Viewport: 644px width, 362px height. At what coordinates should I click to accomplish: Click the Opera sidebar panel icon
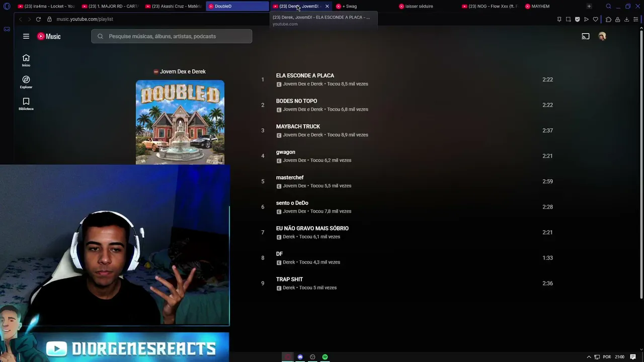pos(7,29)
